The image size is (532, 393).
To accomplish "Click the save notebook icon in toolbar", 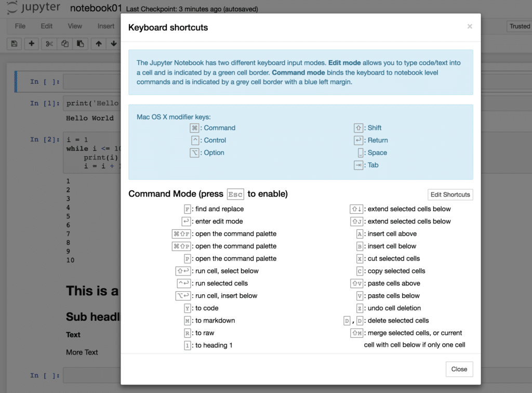I will pyautogui.click(x=14, y=44).
